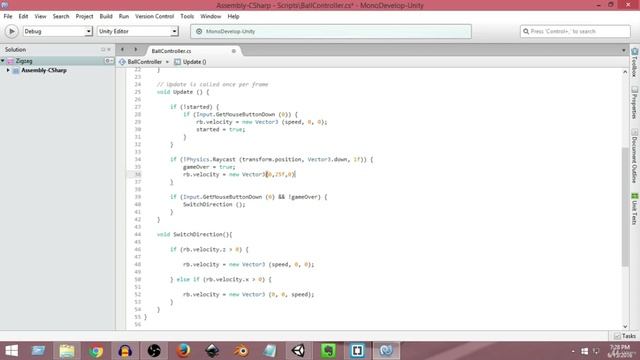This screenshot has width=640, height=360.
Task: Open the Help menu
Action: point(233,16)
